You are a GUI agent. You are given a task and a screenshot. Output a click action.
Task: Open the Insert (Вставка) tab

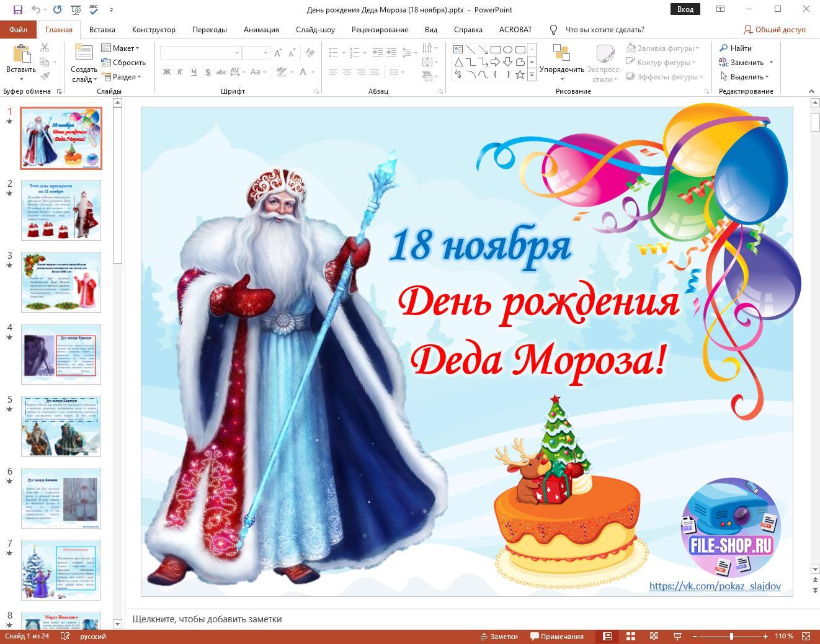102,29
